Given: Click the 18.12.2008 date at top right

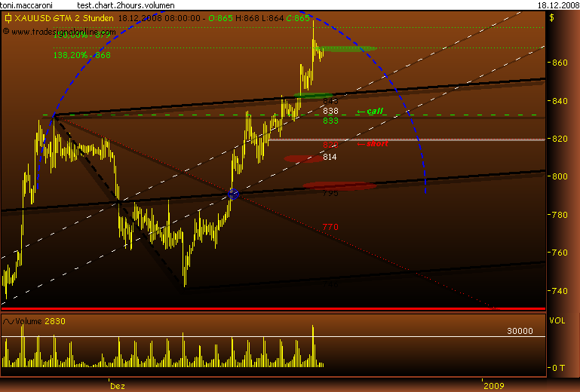Looking at the screenshot, I should 558,5.
